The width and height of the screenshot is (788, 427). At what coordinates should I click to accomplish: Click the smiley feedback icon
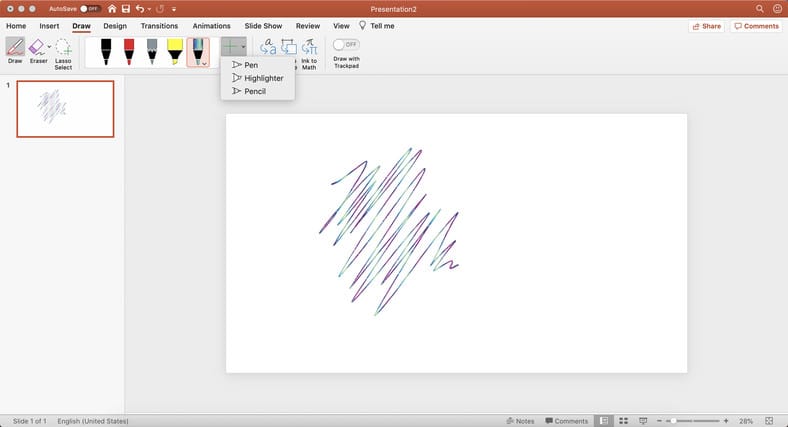coord(777,9)
